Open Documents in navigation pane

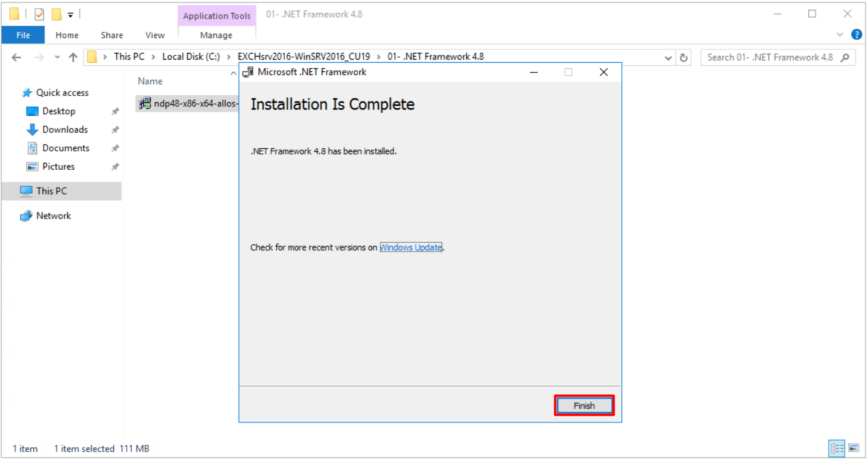click(66, 148)
